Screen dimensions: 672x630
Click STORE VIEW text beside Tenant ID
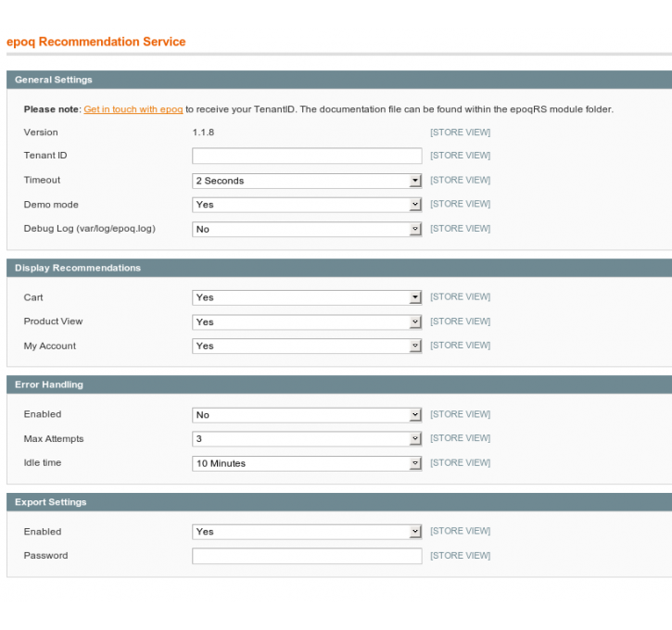click(x=461, y=156)
